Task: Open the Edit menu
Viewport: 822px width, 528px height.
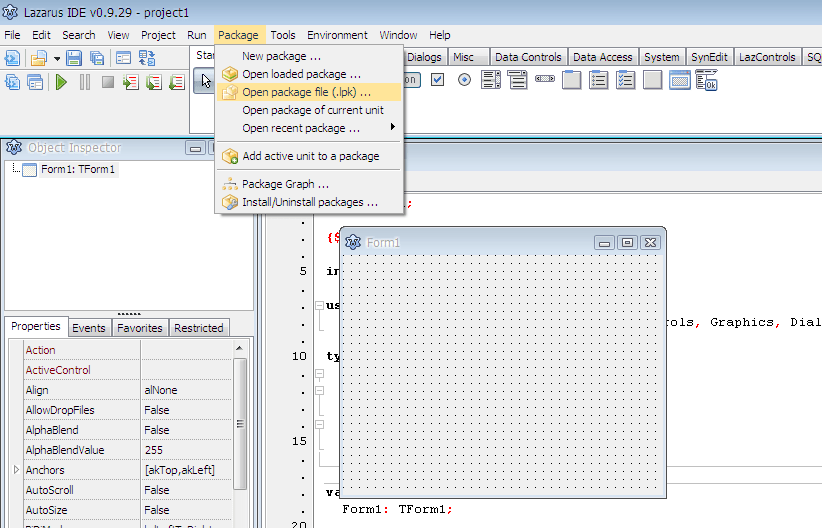Action: (x=41, y=35)
